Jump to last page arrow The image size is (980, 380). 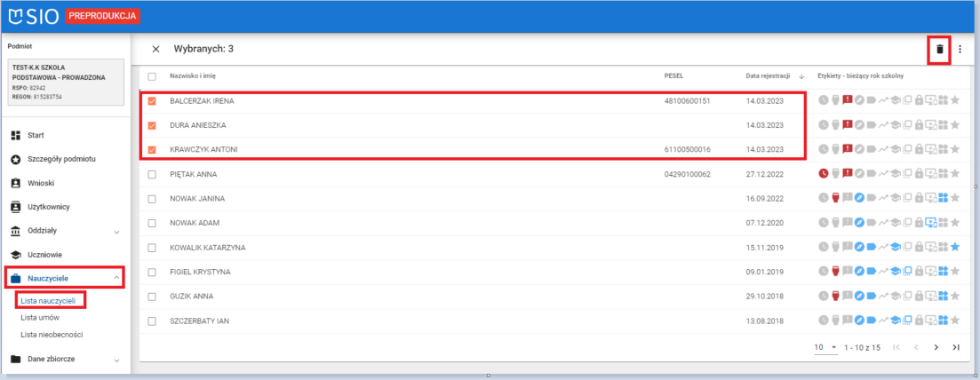point(956,347)
